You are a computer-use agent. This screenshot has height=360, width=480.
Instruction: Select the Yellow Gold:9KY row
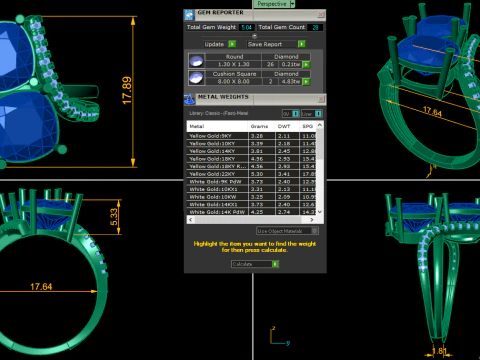tap(251, 136)
